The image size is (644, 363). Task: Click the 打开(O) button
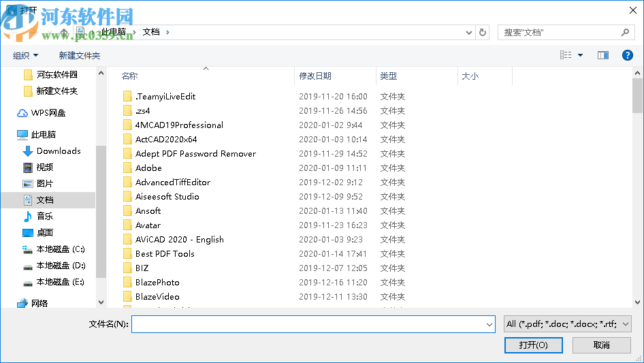click(x=533, y=345)
